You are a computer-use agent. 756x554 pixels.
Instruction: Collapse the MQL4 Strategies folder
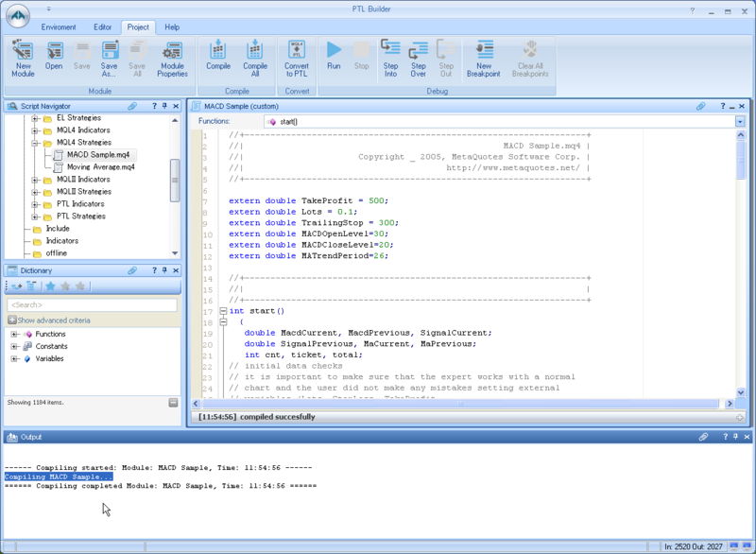35,143
